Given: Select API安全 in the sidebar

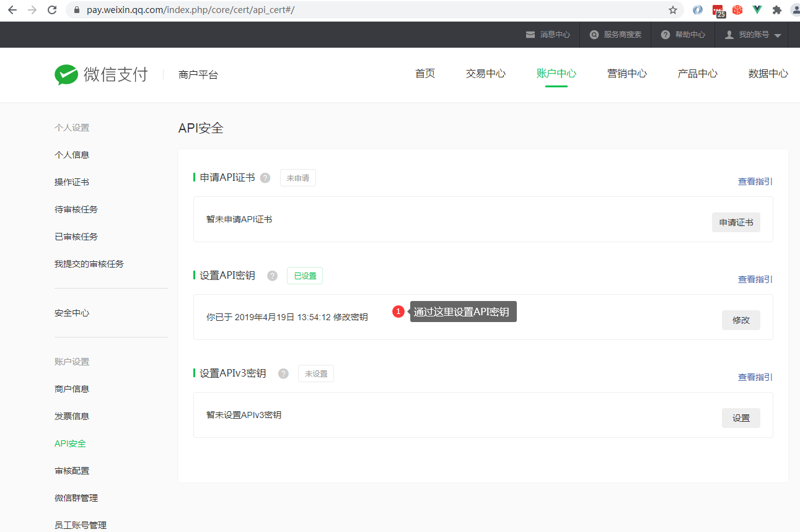Looking at the screenshot, I should [71, 443].
